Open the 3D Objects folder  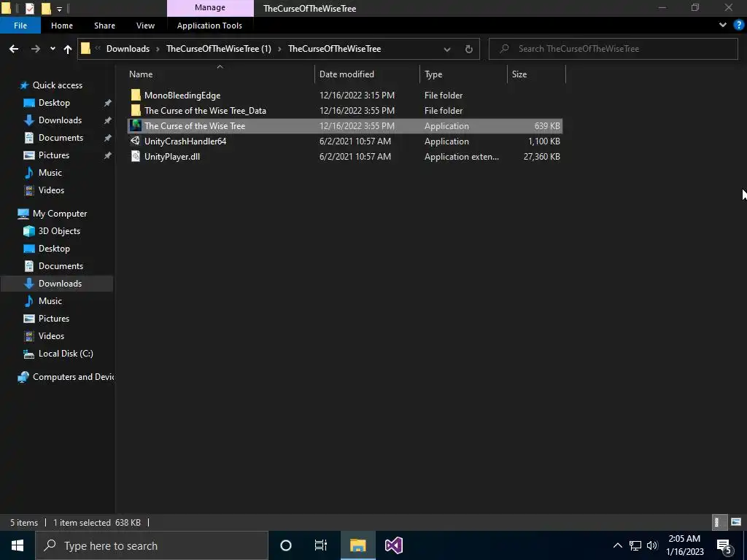[59, 231]
